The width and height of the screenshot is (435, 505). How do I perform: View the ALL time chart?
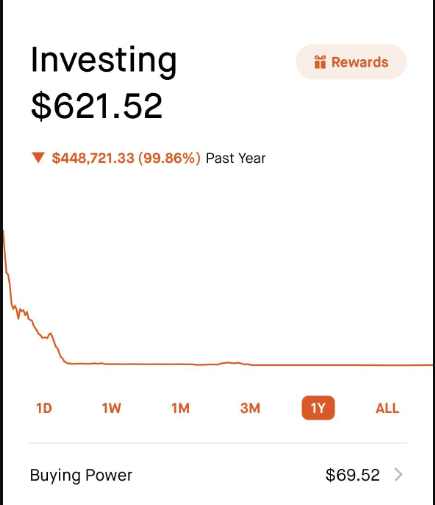tap(387, 408)
